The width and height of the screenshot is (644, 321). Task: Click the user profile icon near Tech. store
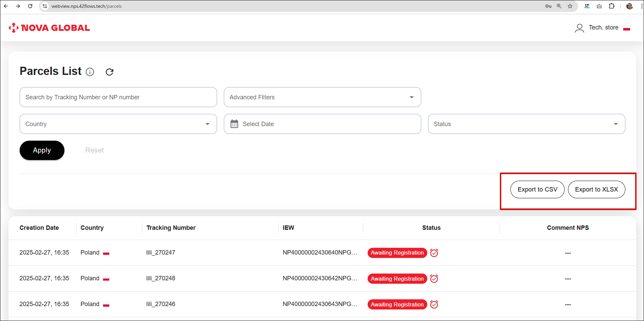pos(579,28)
